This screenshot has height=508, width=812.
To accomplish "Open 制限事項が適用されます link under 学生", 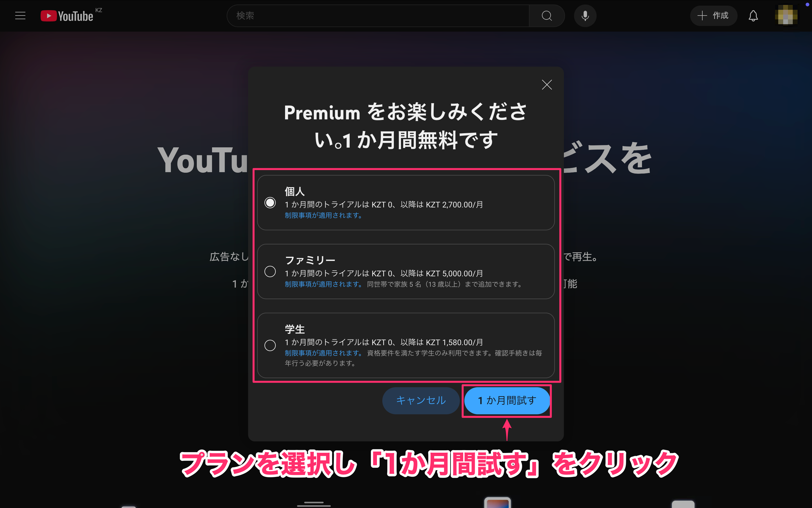I will point(324,353).
